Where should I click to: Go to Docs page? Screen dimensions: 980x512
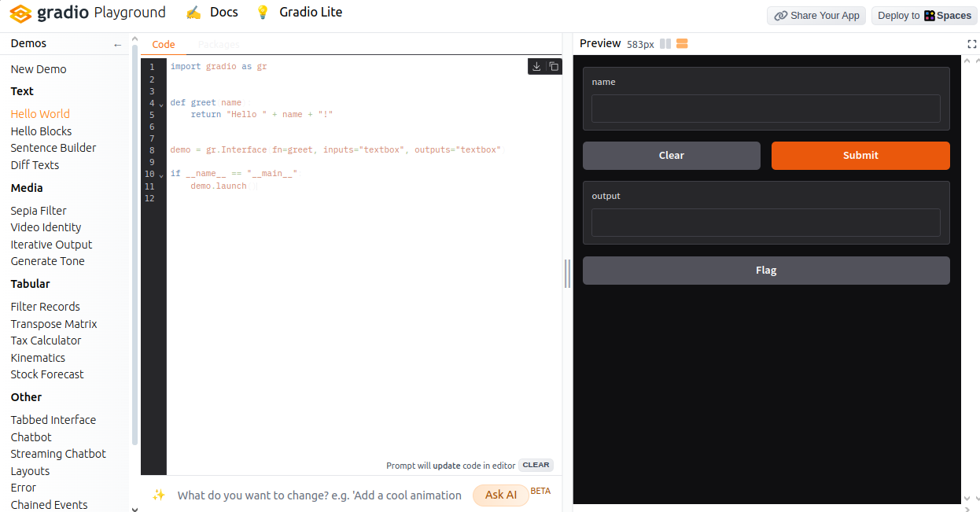click(224, 13)
